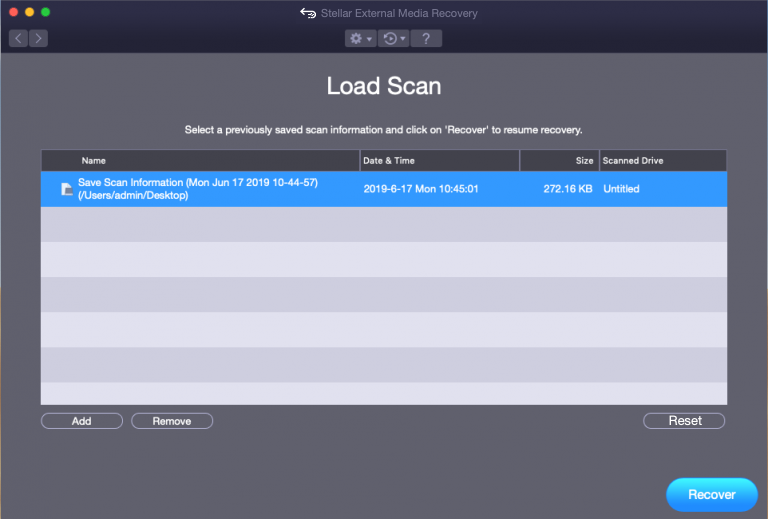Sort by the Name column header
768x519 pixels.
pos(200,161)
